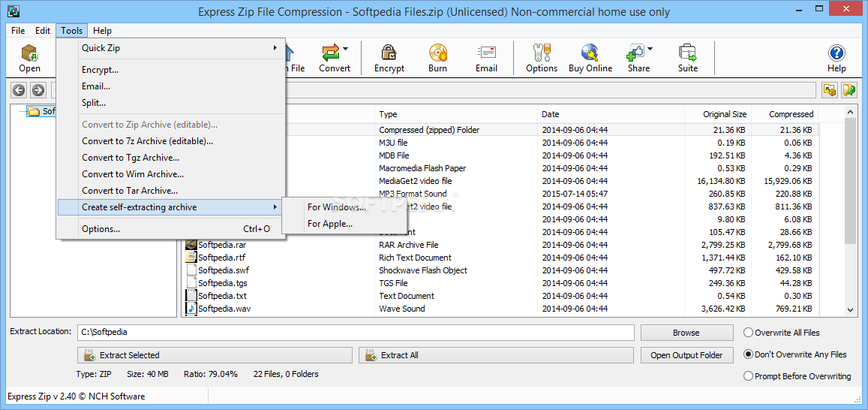
Task: Open the File menu
Action: pyautogui.click(x=18, y=31)
